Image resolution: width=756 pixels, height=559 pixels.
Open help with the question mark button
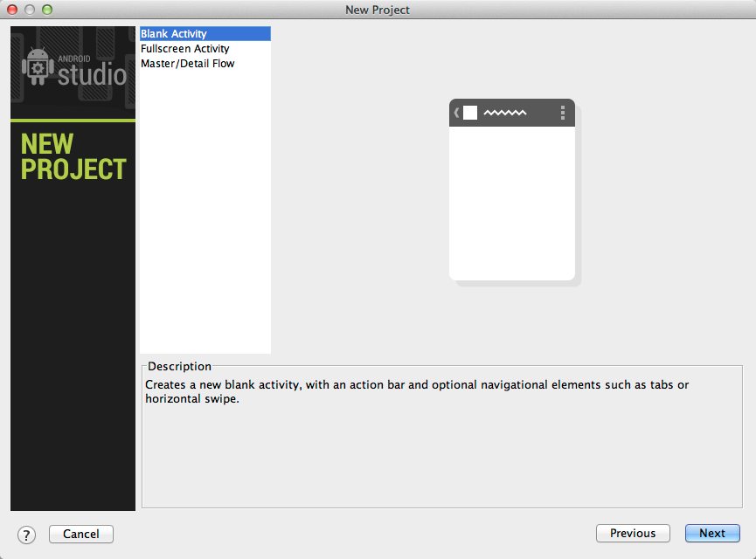pyautogui.click(x=26, y=534)
